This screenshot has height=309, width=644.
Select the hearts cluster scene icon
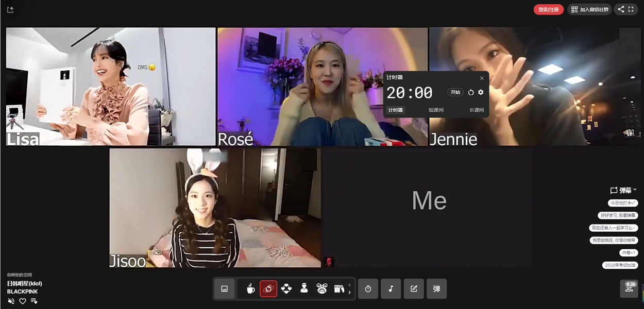[x=286, y=289]
